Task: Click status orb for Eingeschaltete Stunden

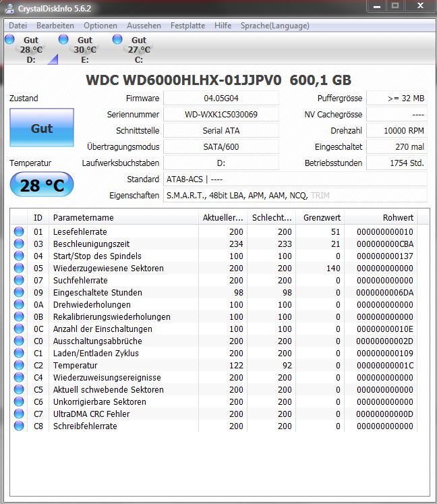Action: pos(19,292)
